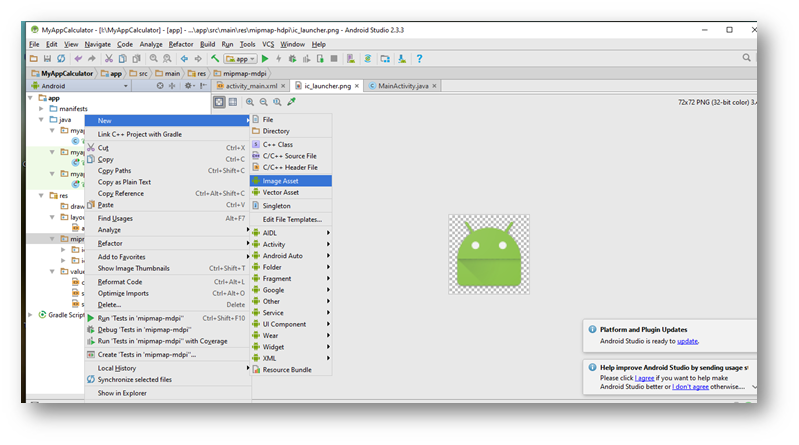Image resolution: width=799 pixels, height=445 pixels.
Task: Click the mipmap-mdpi breadcrumb
Action: 239,73
